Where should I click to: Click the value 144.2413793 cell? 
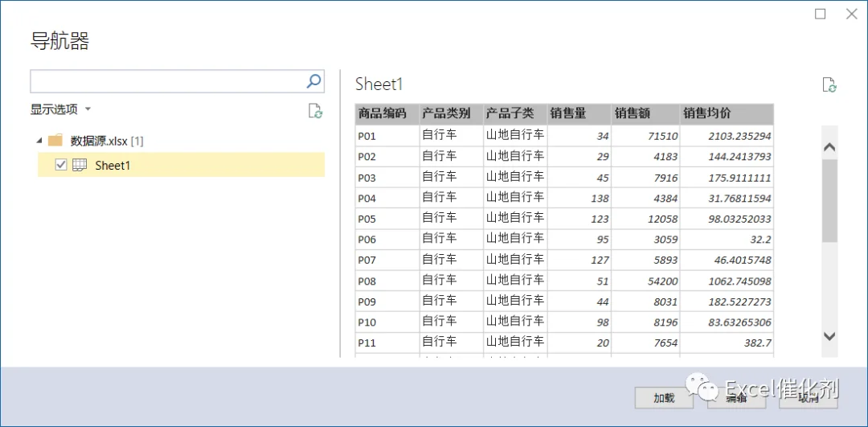point(727,157)
